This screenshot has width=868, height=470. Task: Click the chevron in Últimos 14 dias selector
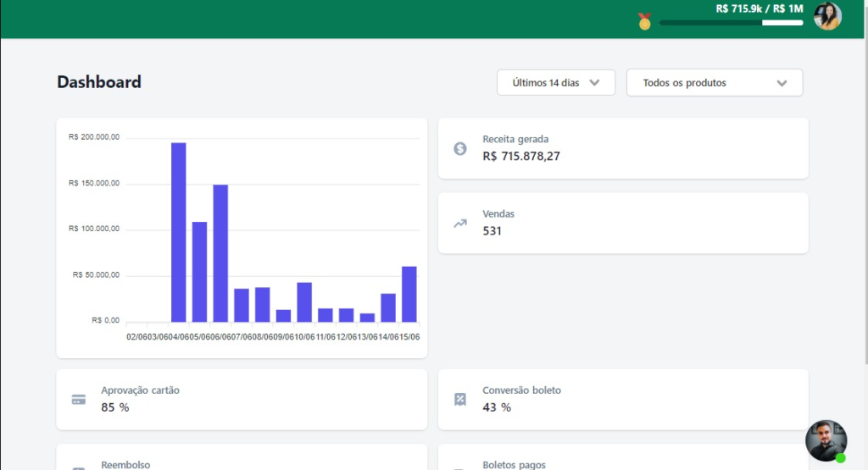point(594,83)
